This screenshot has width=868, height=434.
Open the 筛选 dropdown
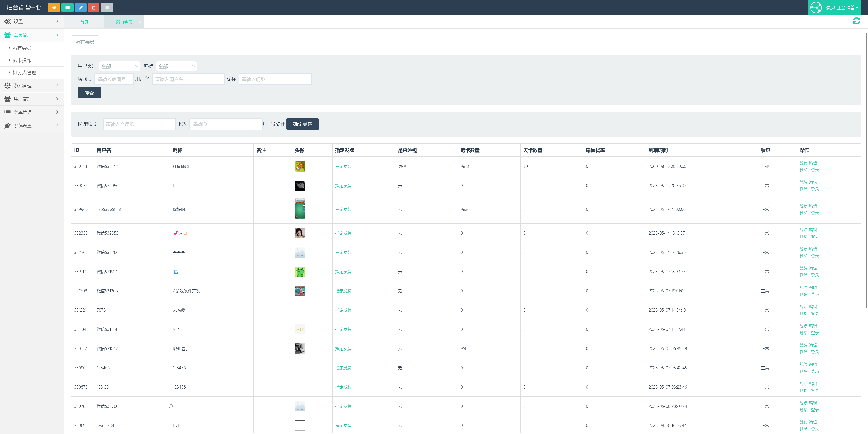click(176, 67)
